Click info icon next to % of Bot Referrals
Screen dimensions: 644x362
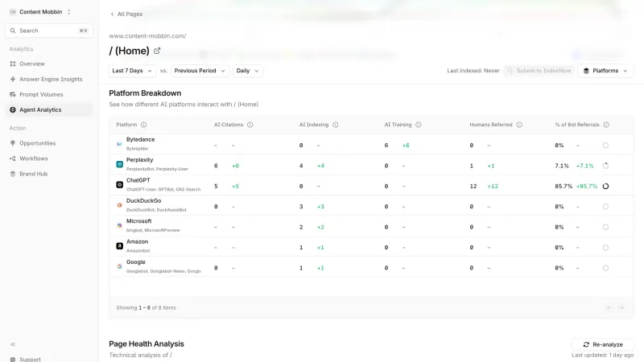[606, 125]
